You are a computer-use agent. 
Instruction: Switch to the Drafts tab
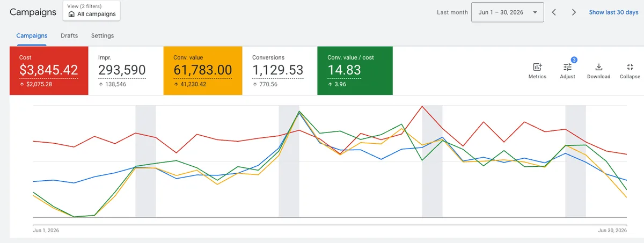(69, 36)
